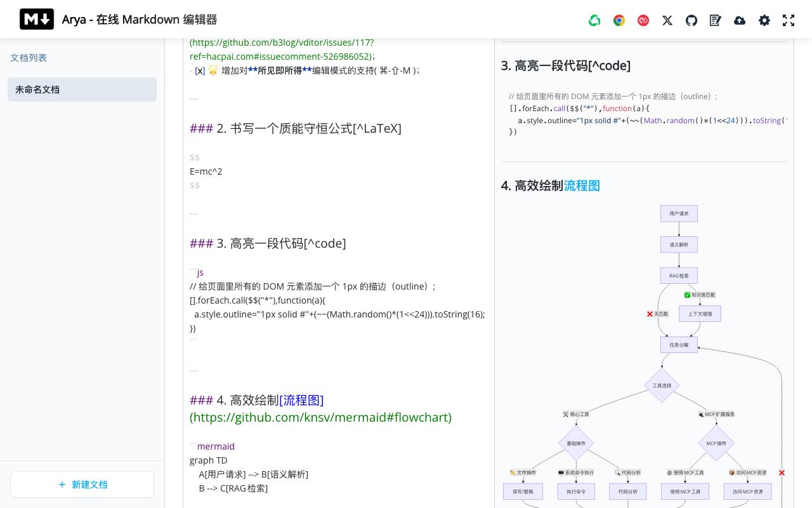
Task: Click the 知识库匹配 edge label
Action: tap(700, 295)
